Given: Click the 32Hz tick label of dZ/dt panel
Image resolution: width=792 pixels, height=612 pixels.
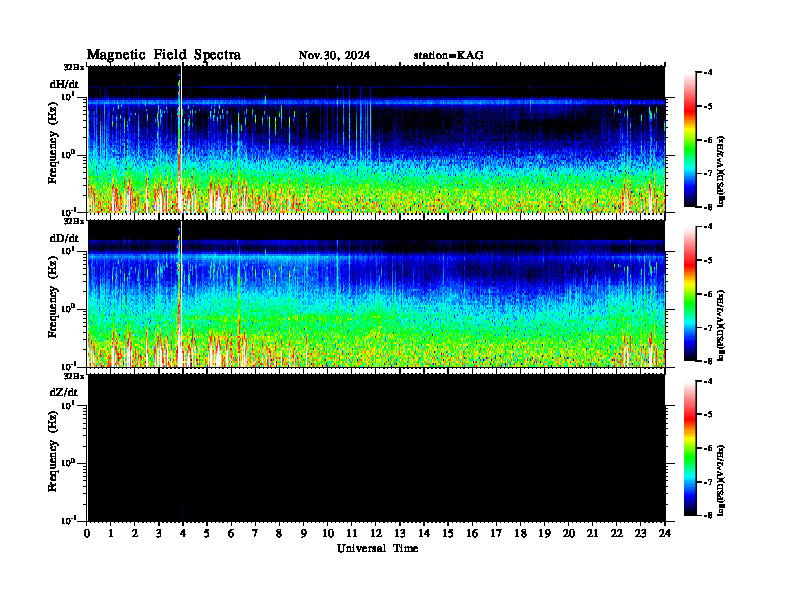Looking at the screenshot, I should (x=74, y=376).
